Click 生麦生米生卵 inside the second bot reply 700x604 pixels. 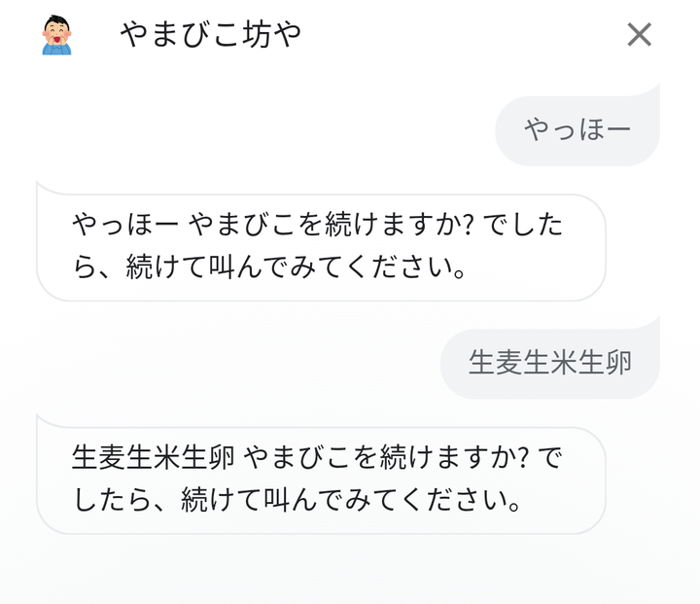coord(153,458)
